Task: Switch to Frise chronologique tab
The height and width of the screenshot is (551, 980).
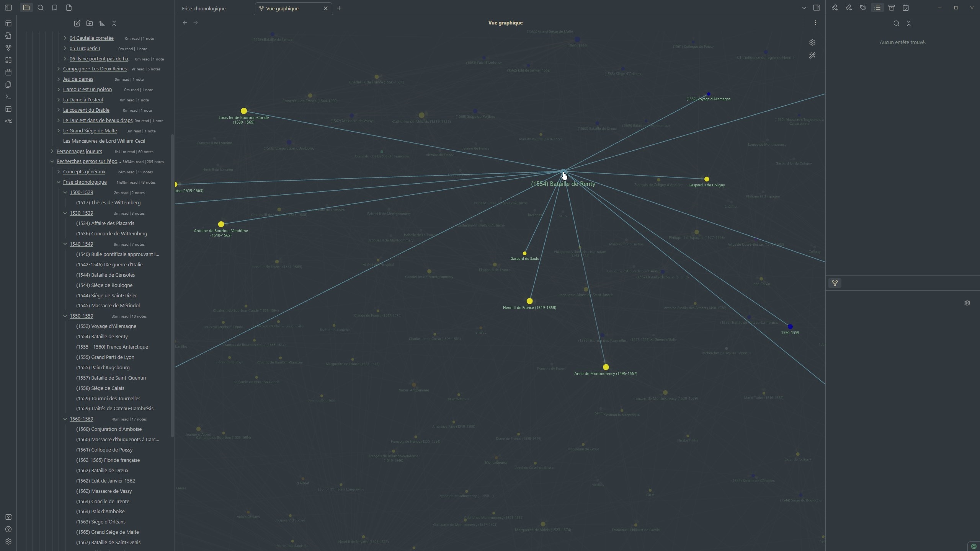Action: click(204, 8)
